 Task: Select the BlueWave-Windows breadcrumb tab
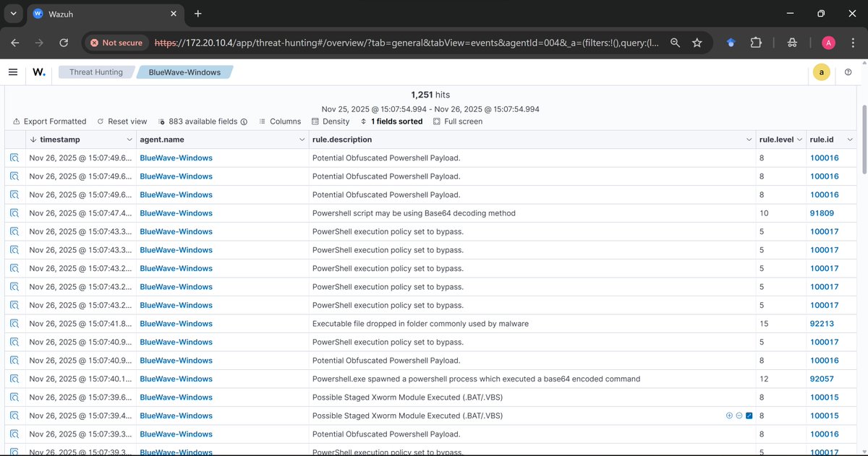point(183,72)
